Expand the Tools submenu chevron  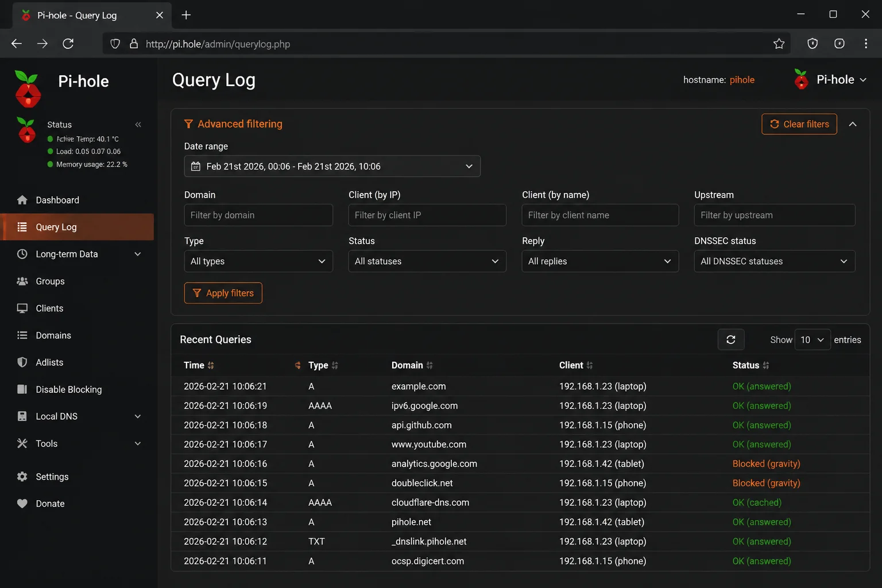(x=138, y=443)
